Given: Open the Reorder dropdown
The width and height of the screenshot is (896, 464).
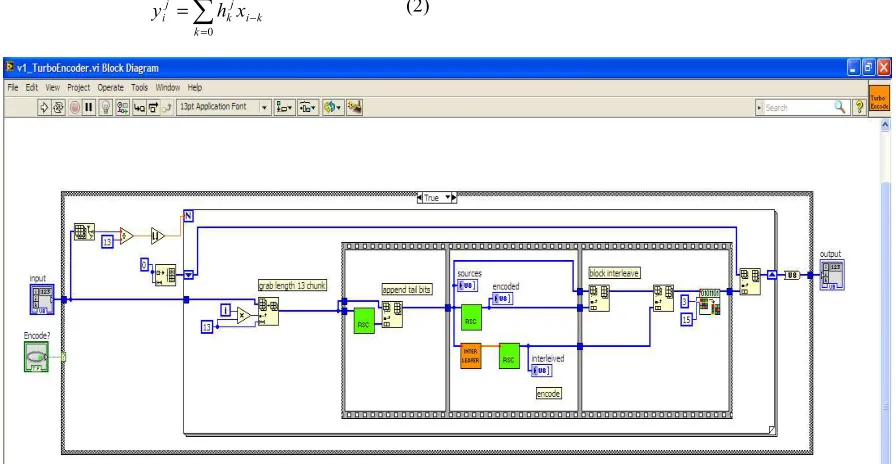Looking at the screenshot, I should (333, 107).
